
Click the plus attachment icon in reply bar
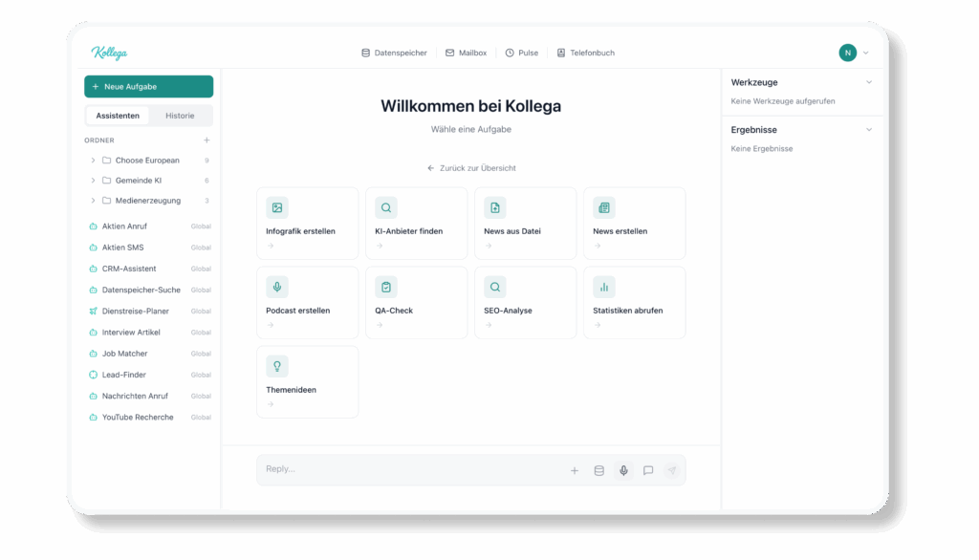[575, 470]
